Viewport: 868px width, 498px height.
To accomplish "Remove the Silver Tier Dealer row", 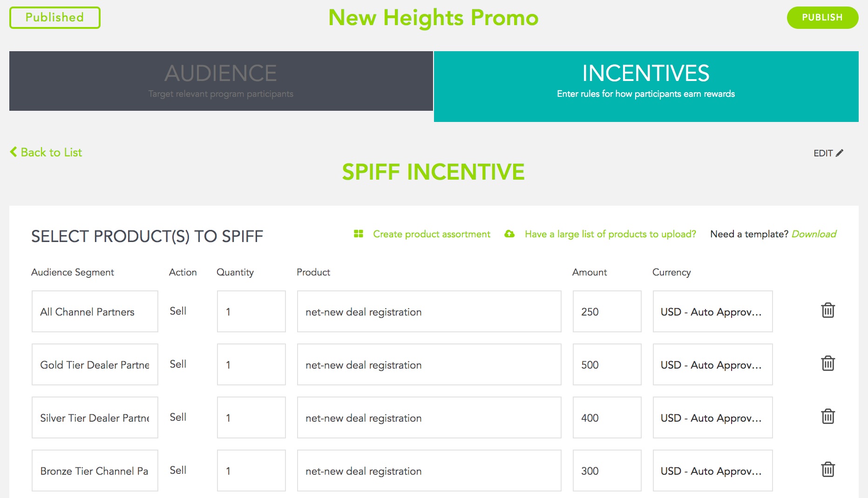I will [x=827, y=417].
